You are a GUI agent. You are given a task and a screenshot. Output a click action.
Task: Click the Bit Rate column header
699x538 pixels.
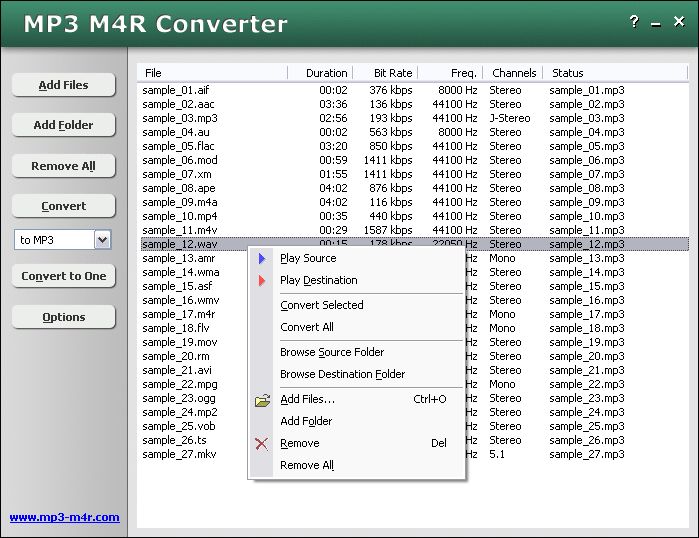(392, 73)
